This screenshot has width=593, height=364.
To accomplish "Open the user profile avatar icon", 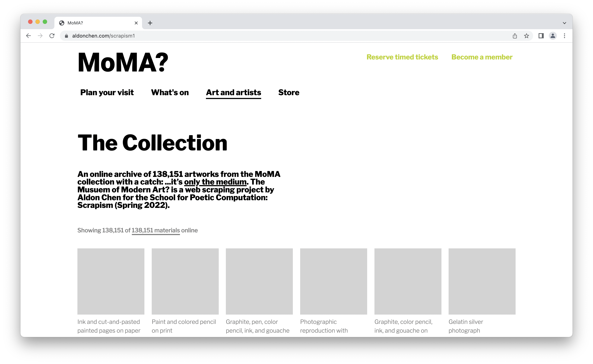I will (553, 36).
